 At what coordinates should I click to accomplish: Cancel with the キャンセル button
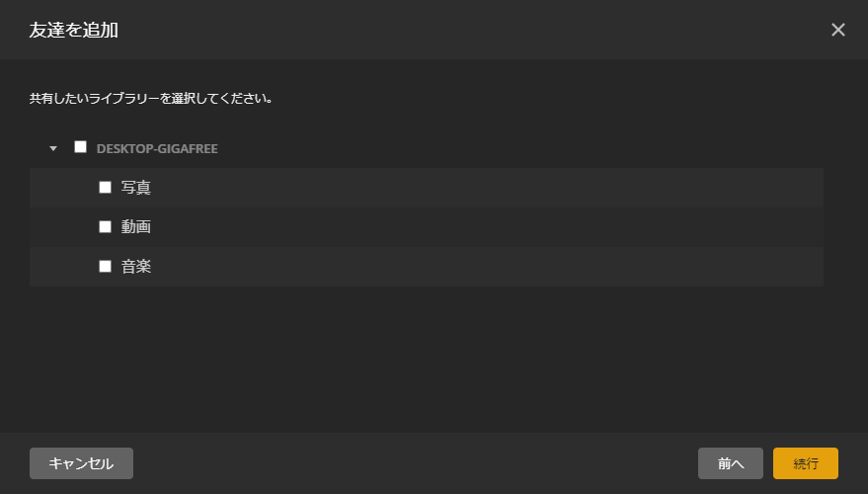[81, 463]
